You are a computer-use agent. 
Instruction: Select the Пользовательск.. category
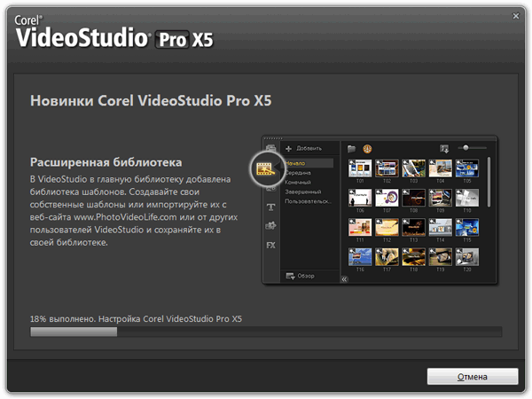(x=308, y=201)
